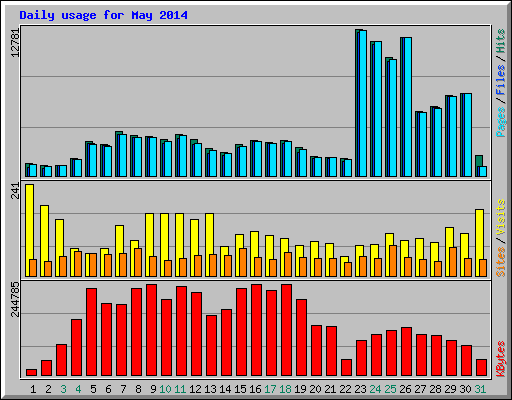Click day label 26 on x-axis
This screenshot has height=400, width=512.
[x=405, y=389]
